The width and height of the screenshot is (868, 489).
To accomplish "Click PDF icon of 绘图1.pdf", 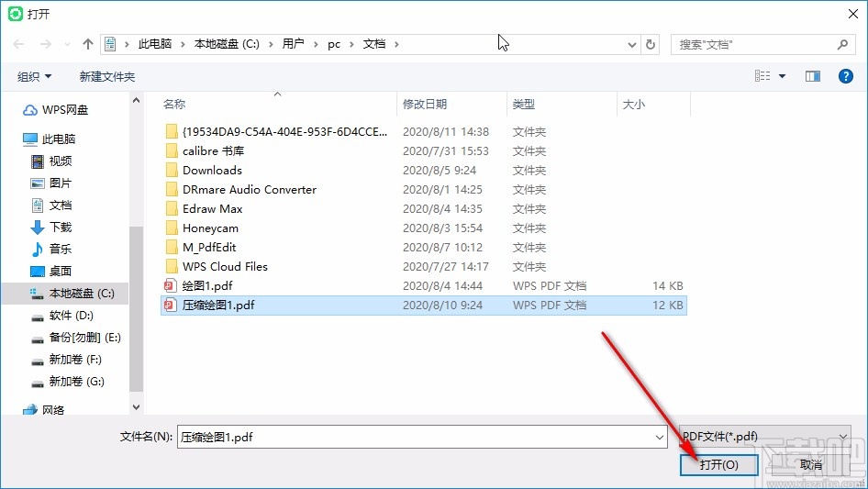I will click(x=171, y=285).
